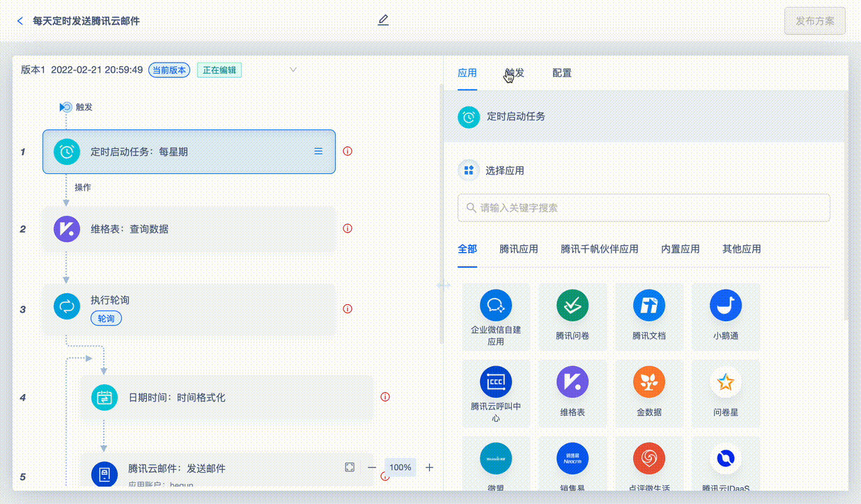Click the 发布方案 button
The image size is (861, 504).
click(x=814, y=21)
